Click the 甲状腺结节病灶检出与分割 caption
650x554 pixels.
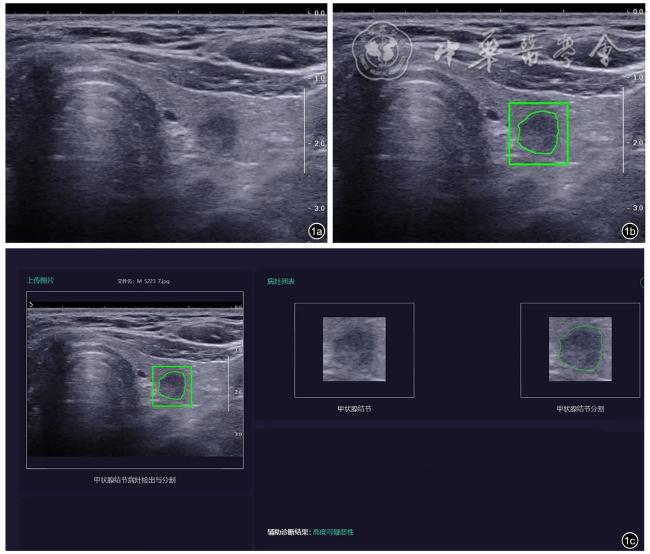point(135,480)
